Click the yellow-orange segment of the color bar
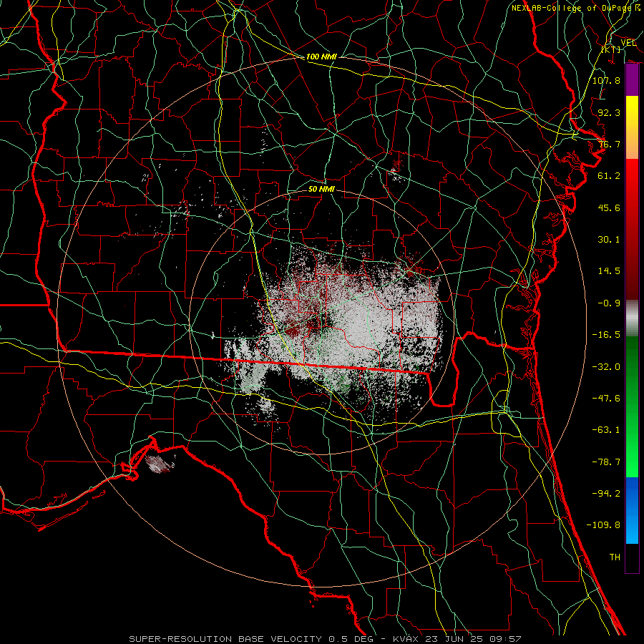644x644 pixels. click(632, 127)
